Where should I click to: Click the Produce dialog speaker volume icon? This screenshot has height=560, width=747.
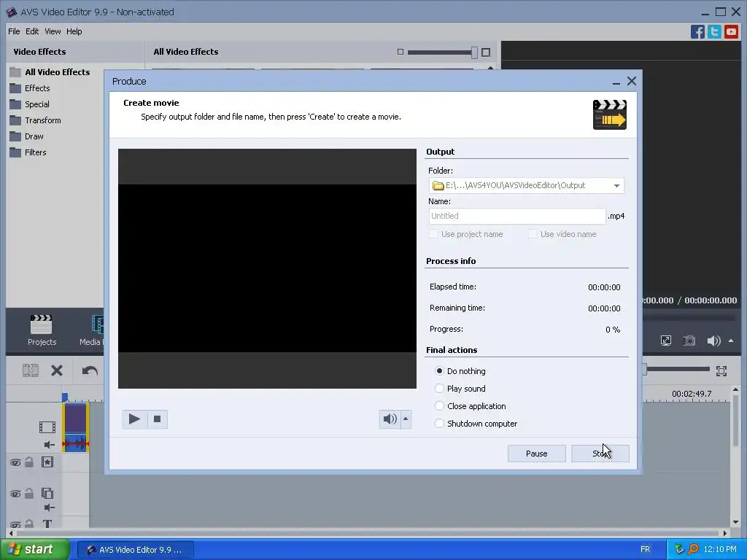click(390, 419)
